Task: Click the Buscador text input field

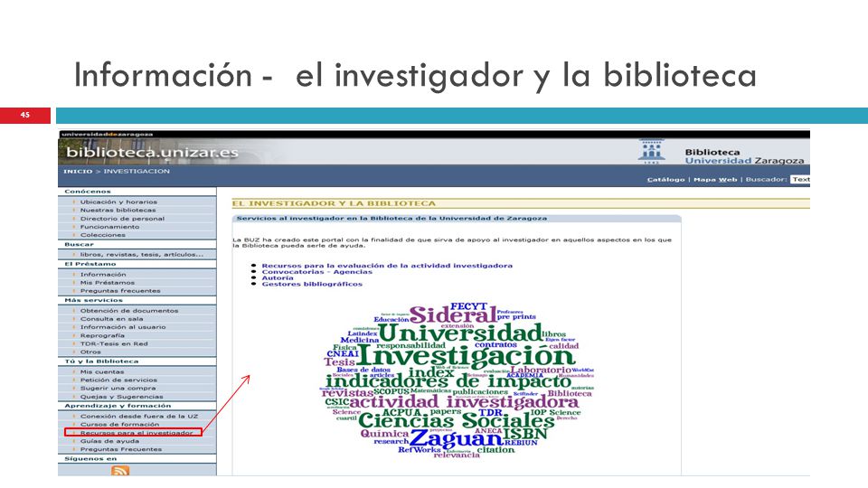Action: (800, 179)
